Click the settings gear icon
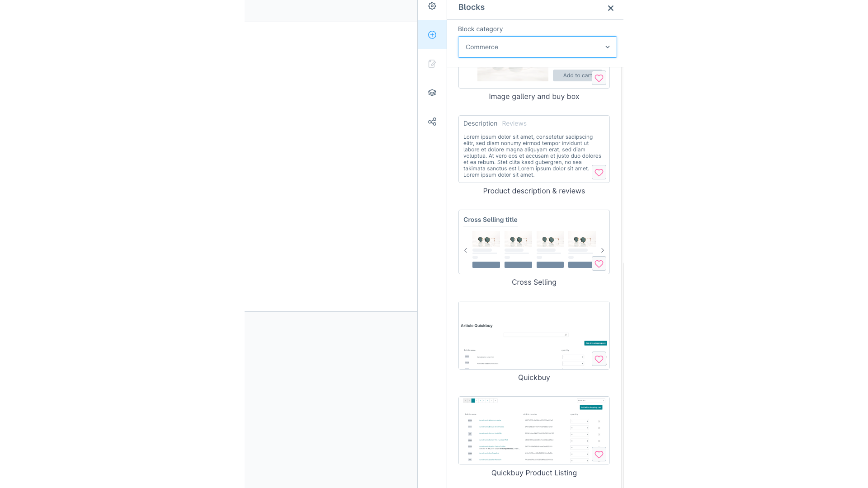 click(x=432, y=6)
